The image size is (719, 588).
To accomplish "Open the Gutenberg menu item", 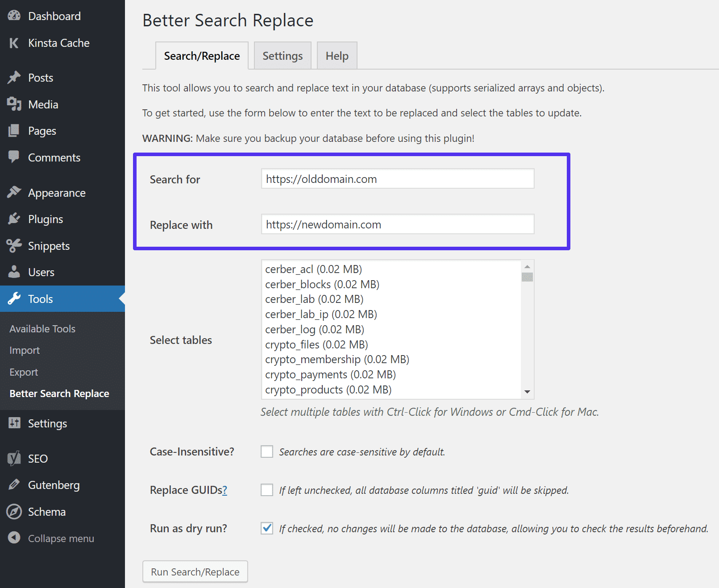I will [54, 485].
